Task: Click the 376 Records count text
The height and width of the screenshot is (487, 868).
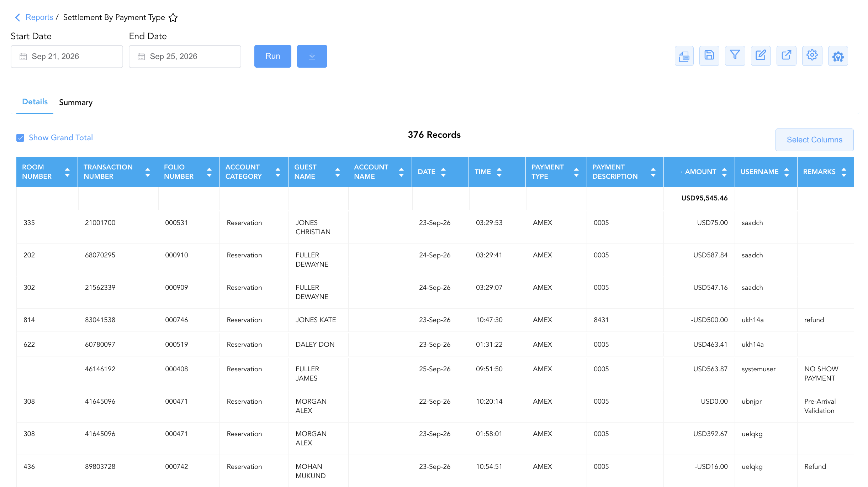Action: pyautogui.click(x=434, y=135)
